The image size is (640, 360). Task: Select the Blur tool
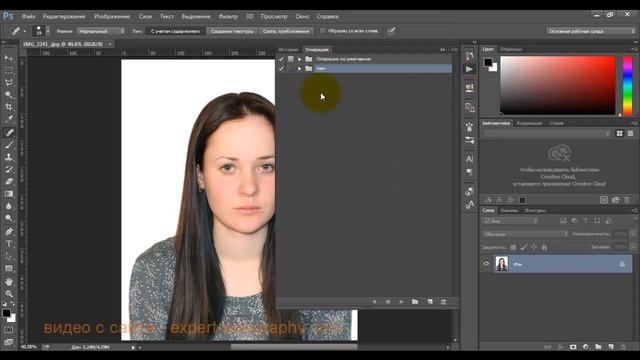(9, 206)
